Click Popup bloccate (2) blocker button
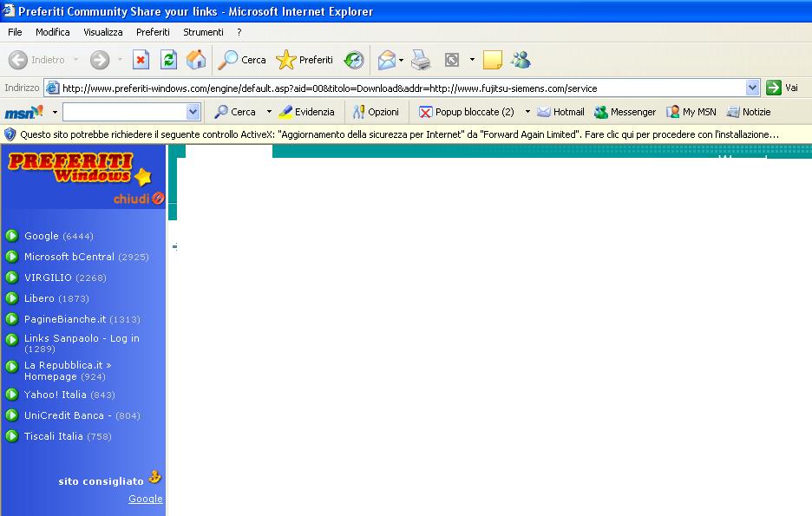 click(x=466, y=112)
